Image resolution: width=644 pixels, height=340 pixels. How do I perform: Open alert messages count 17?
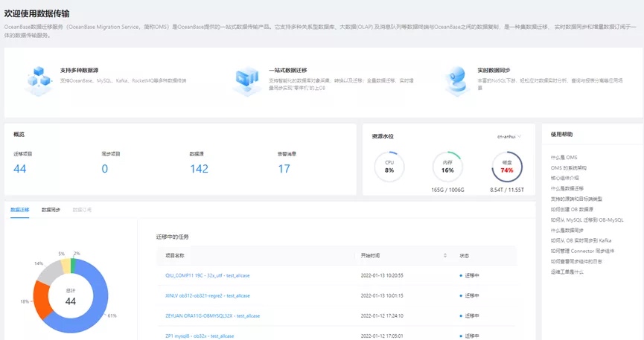pyautogui.click(x=284, y=169)
